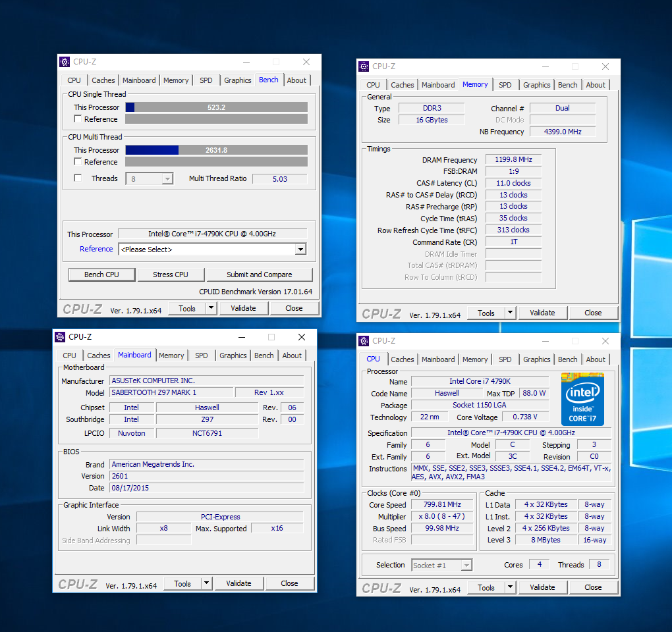Click the multi thread This Processor bar showing 2631.8
This screenshot has height=632, width=672.
coord(217,150)
